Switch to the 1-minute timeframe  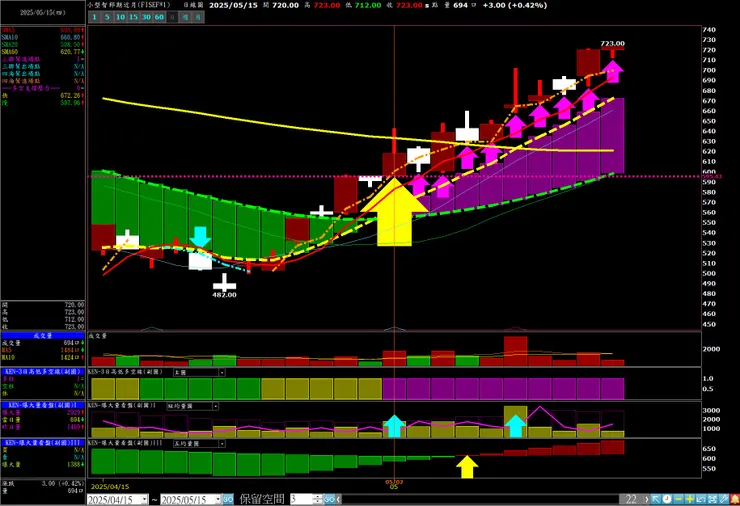(x=94, y=17)
